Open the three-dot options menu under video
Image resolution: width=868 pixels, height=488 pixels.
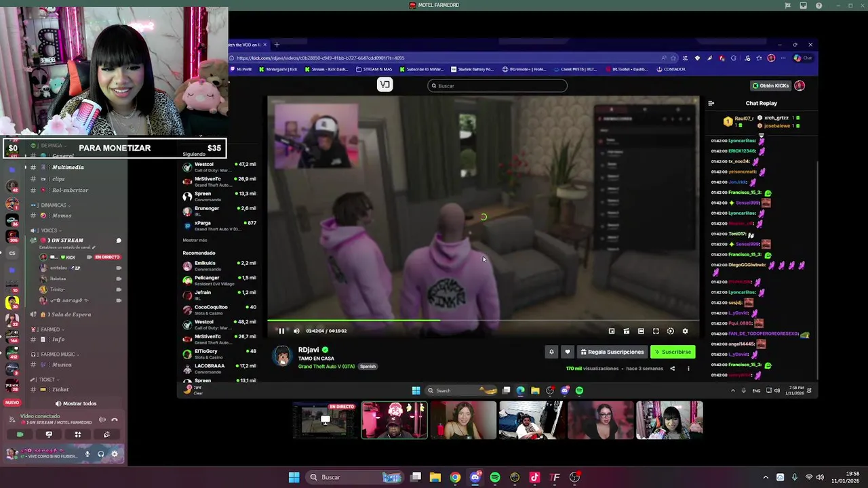[x=688, y=369]
